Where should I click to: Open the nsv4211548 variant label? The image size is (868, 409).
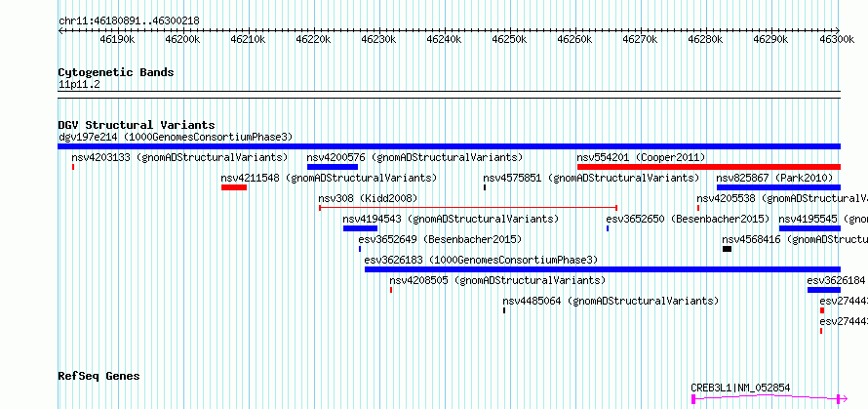tap(329, 178)
